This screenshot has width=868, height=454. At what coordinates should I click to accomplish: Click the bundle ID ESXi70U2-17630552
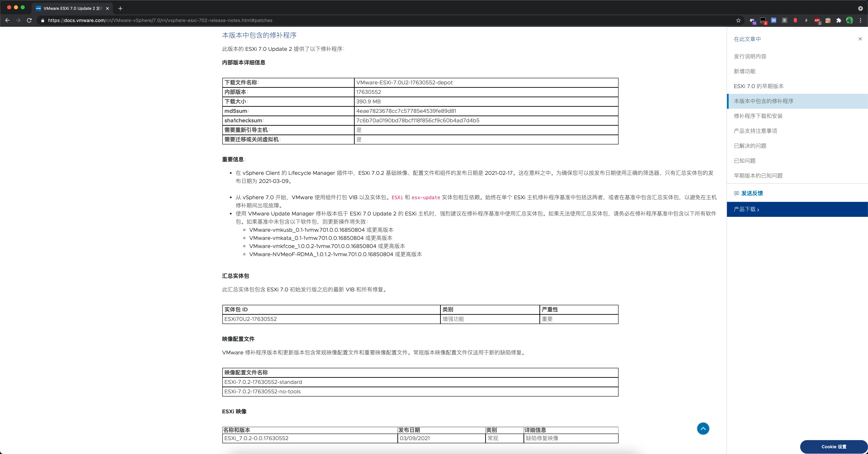point(250,319)
